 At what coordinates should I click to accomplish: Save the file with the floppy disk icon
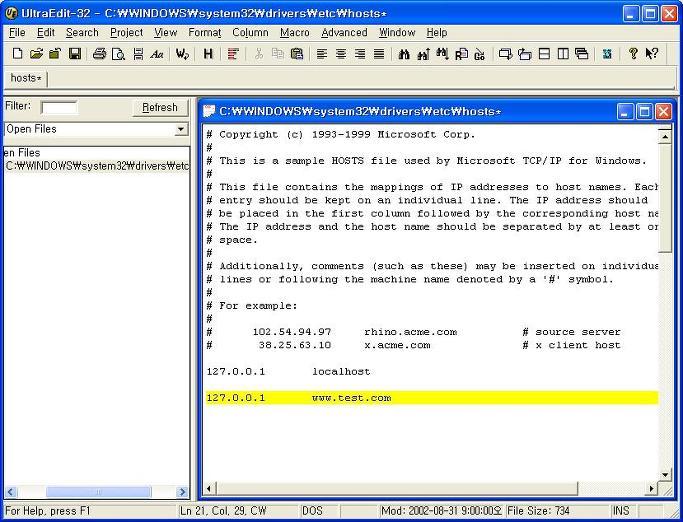tap(75, 54)
